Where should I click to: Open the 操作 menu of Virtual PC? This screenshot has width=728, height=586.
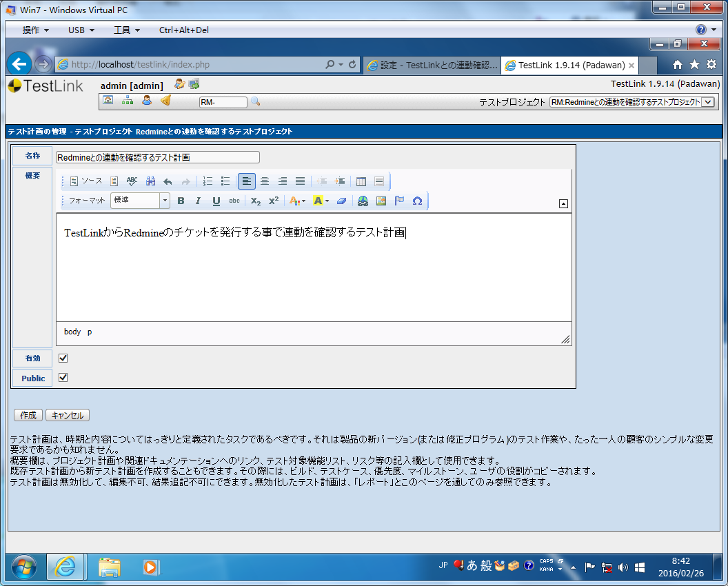(35, 30)
